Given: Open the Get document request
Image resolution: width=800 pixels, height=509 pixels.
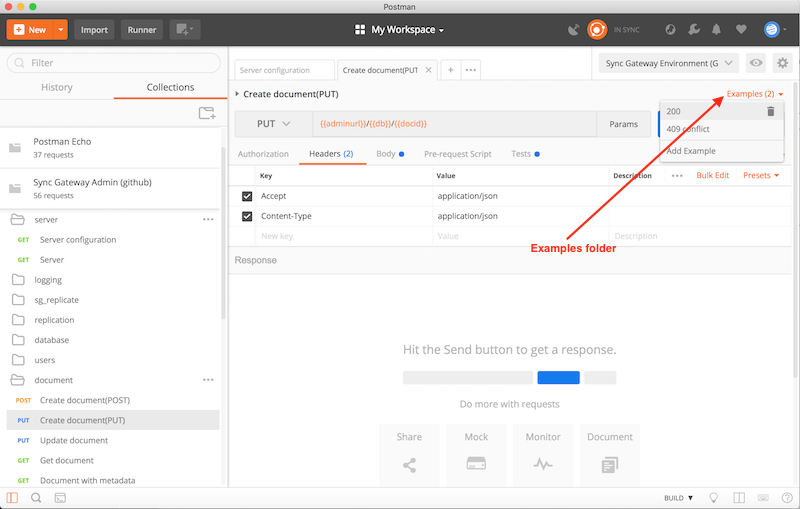Looking at the screenshot, I should (x=67, y=461).
